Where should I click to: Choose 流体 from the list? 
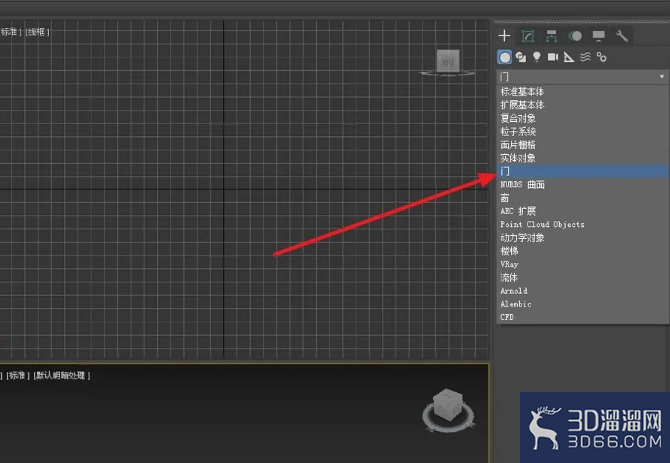[x=582, y=278]
